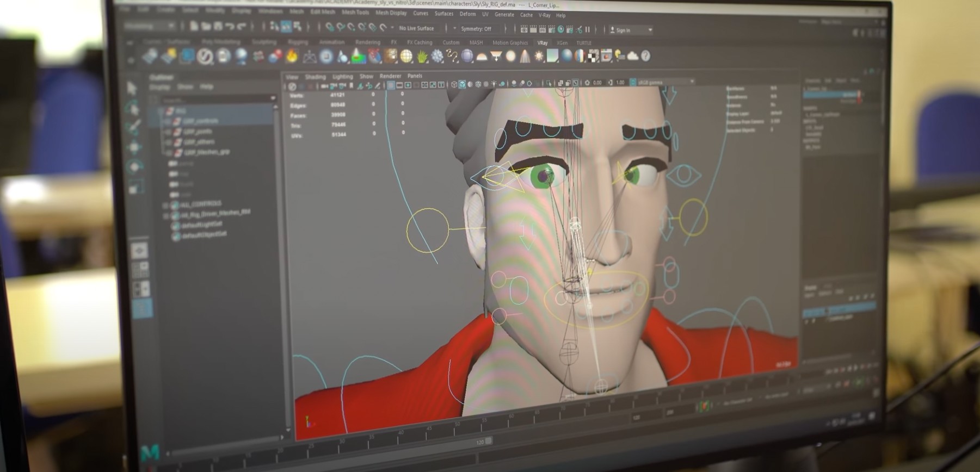Open viewport Panels menu

pyautogui.click(x=415, y=76)
